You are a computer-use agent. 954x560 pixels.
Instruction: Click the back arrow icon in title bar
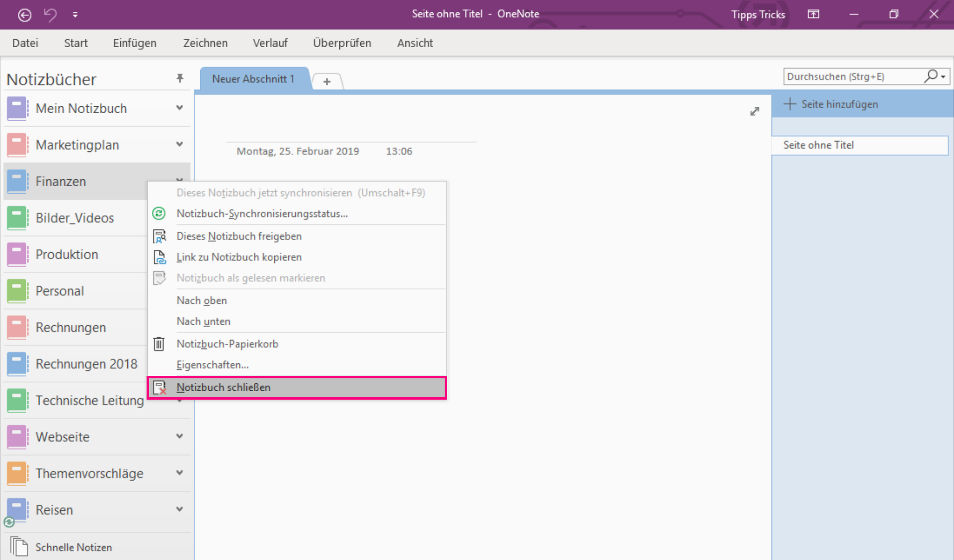tap(24, 15)
